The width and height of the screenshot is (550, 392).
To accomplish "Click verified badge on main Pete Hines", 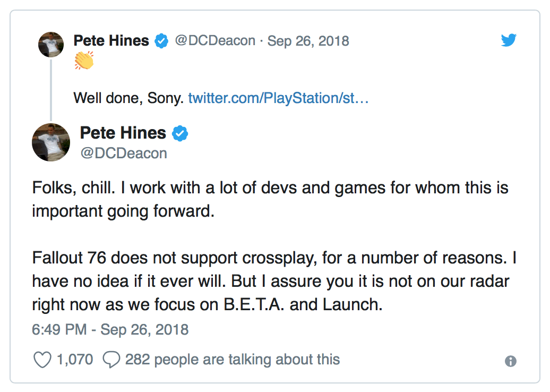I will [x=180, y=133].
